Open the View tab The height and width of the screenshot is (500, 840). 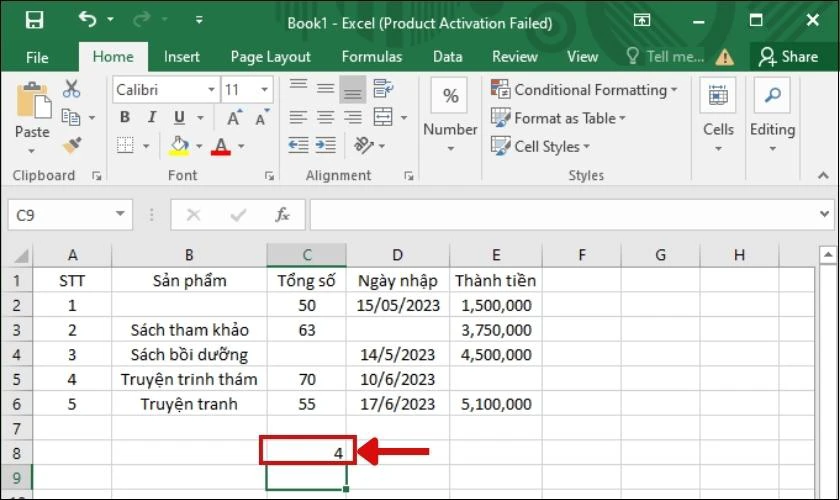click(582, 57)
